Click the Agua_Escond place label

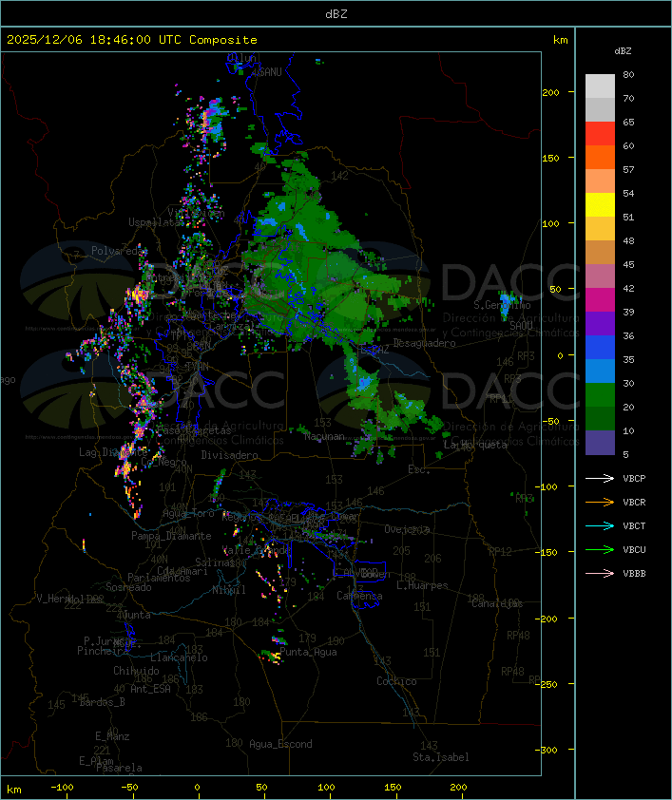[x=280, y=744]
